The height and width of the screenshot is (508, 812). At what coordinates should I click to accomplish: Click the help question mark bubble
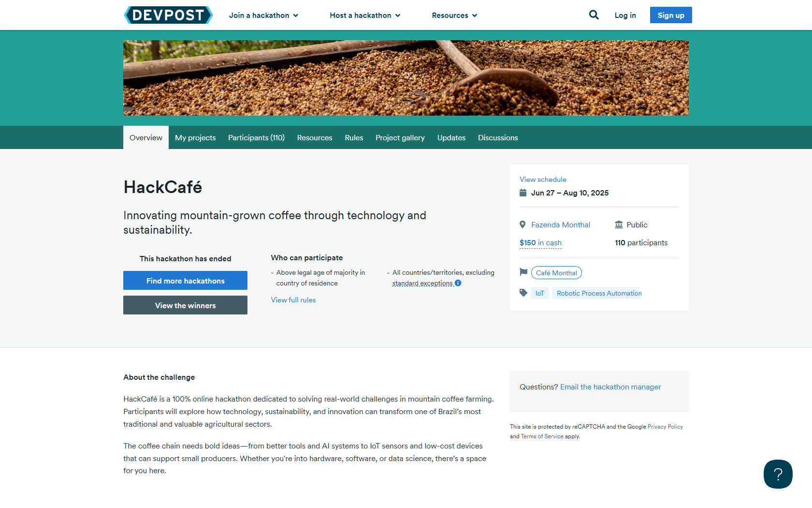[778, 474]
